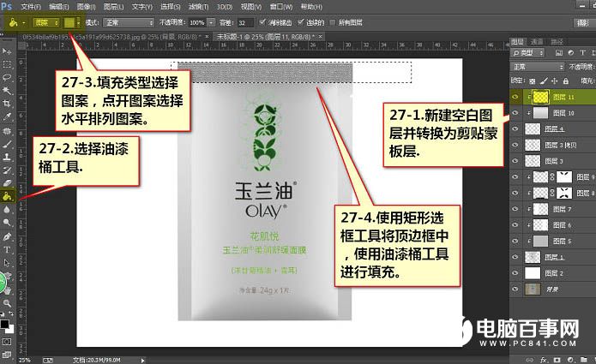Image resolution: width=596 pixels, height=364 pixels.
Task: Hide layer 图层 3 拷贝
Action: pyautogui.click(x=515, y=145)
